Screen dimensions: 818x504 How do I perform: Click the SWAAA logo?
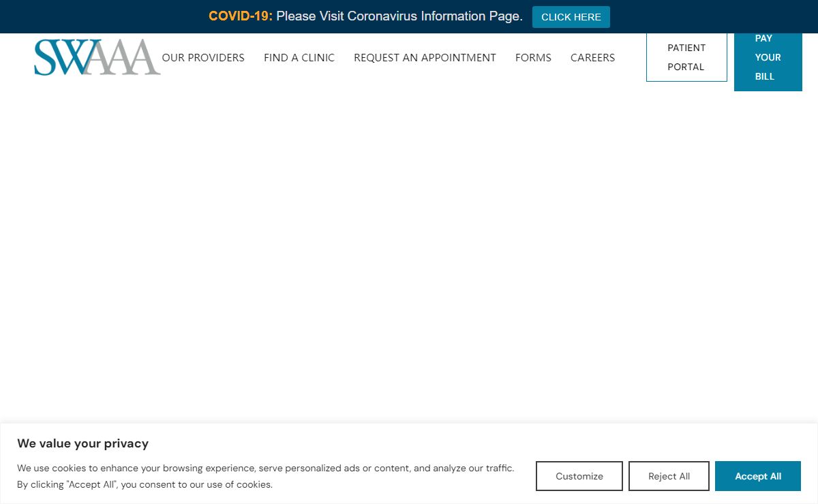coord(97,57)
